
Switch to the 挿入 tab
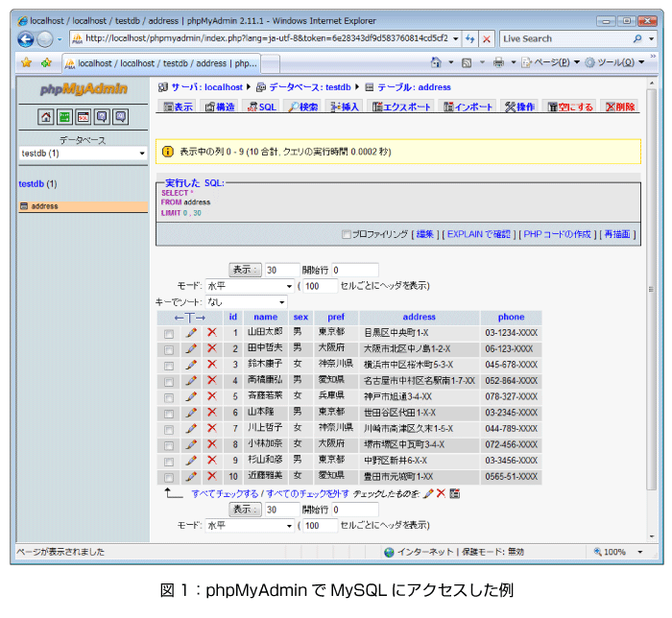click(344, 107)
